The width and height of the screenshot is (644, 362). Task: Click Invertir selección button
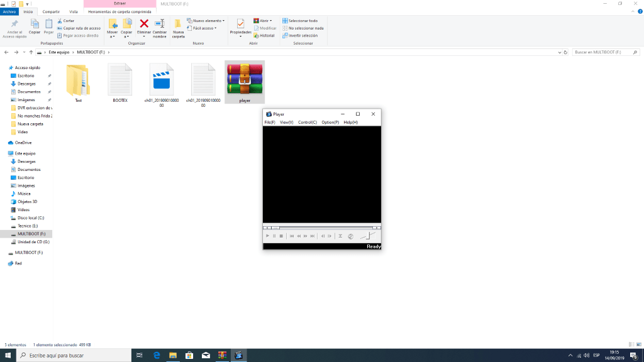point(303,35)
